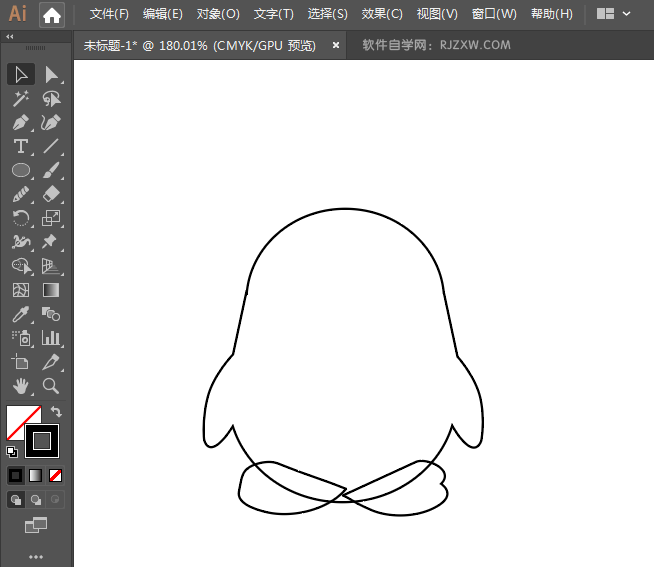Swap fill and stroke colors
Viewport: 654px width, 567px height.
pyautogui.click(x=56, y=412)
